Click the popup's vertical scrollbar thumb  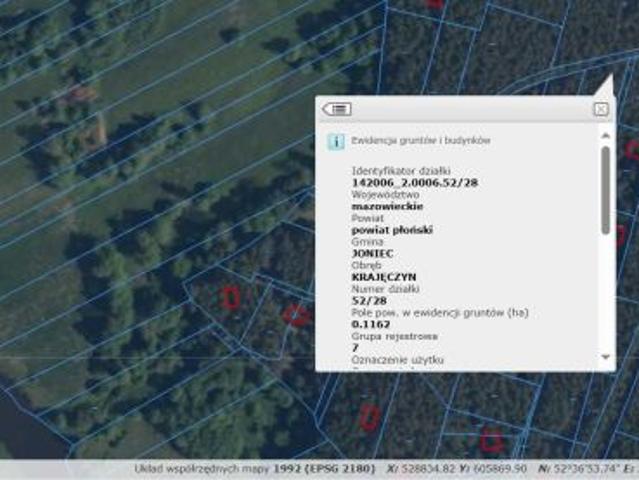[x=605, y=190]
